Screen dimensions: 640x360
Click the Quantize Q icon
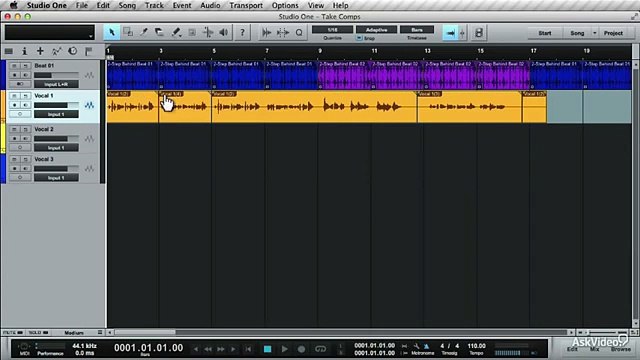[299, 33]
